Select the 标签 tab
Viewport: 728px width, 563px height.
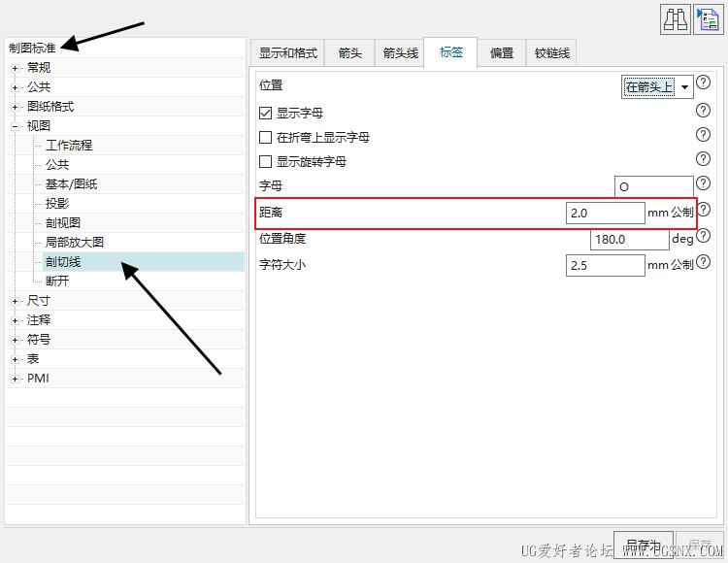pyautogui.click(x=450, y=52)
